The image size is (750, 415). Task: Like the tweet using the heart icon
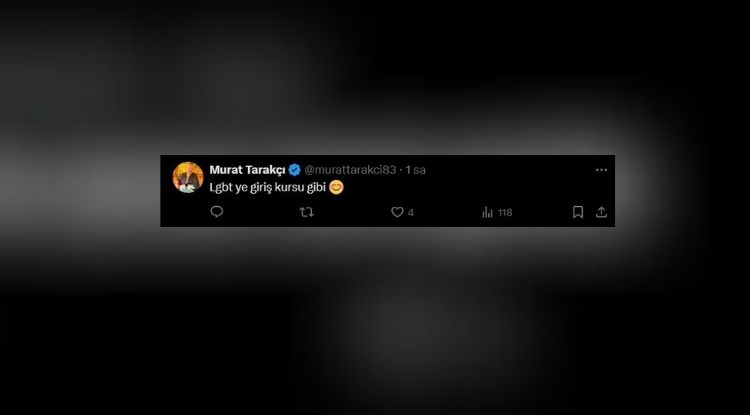point(397,212)
